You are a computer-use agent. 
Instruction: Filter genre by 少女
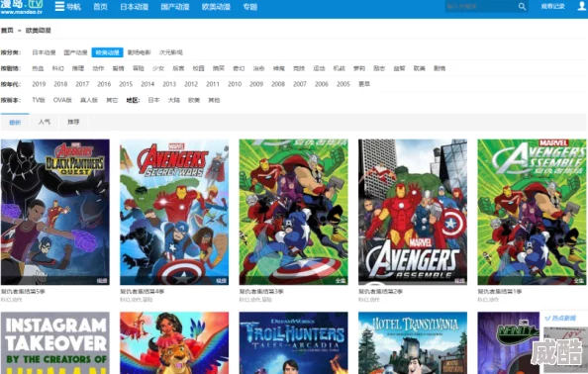[x=158, y=68]
